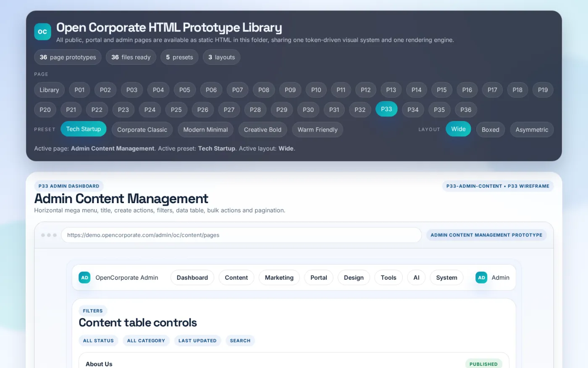Select page P05
Screen dimensions: 588x368
(185, 90)
